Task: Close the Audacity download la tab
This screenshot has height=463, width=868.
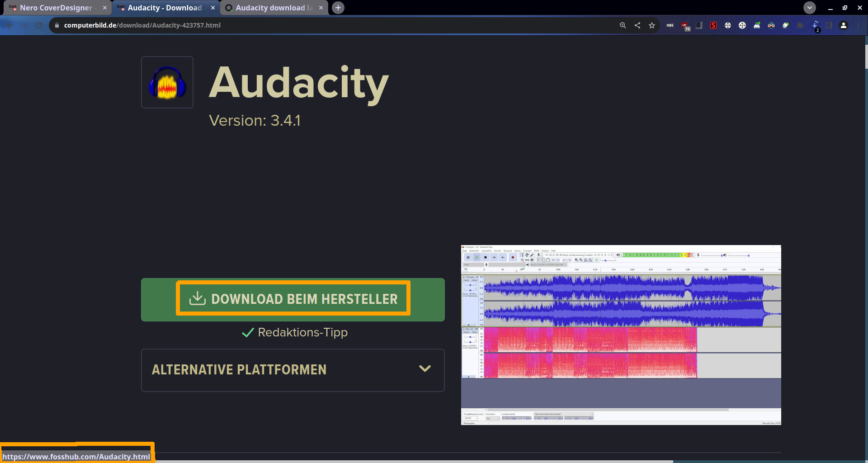Action: [x=321, y=8]
